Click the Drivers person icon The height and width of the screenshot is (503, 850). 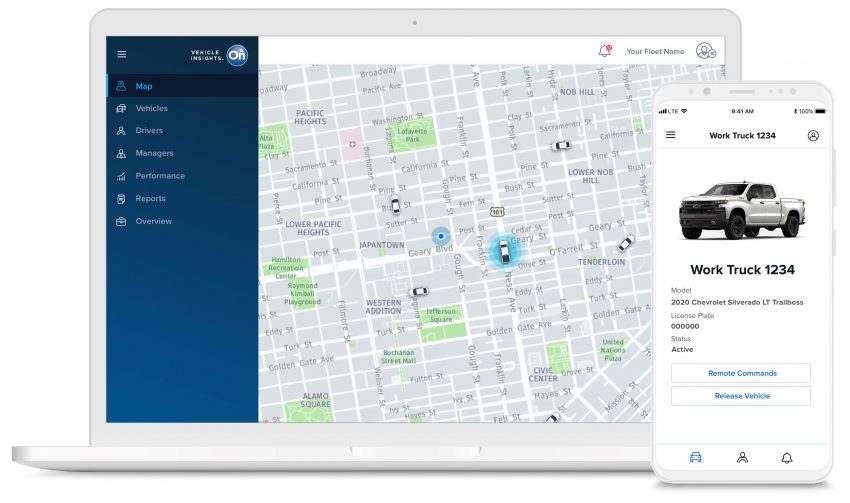pos(121,131)
